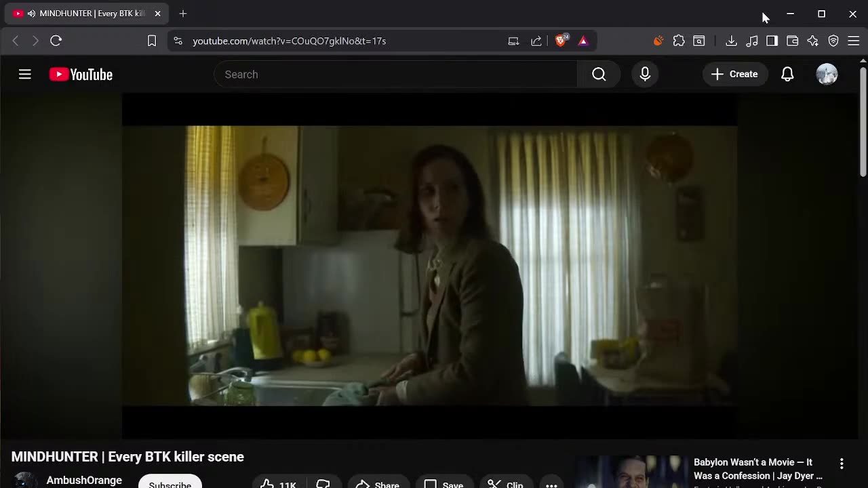The image size is (868, 488).
Task: Open the Babylon recommended video thumbnail
Action: 631,472
